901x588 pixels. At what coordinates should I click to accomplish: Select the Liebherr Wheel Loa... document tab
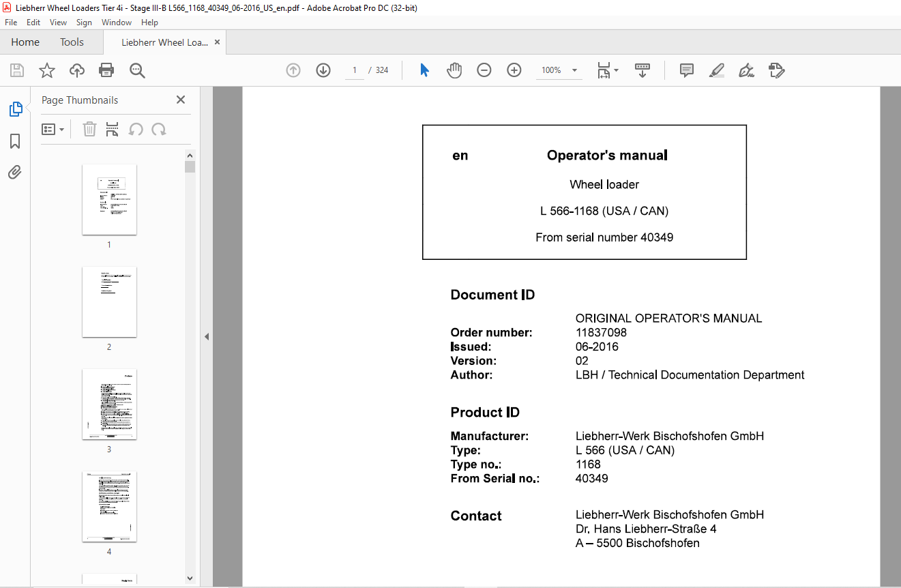[164, 42]
